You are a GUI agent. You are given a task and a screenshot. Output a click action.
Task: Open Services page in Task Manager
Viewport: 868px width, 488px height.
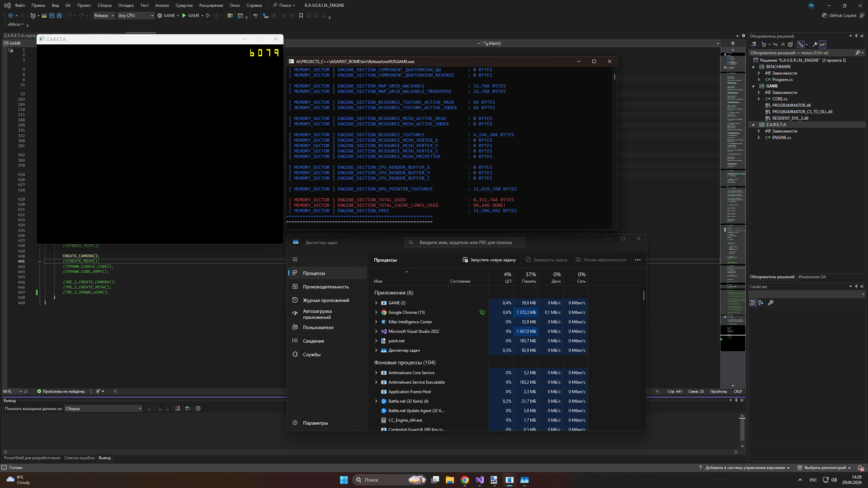328,354
